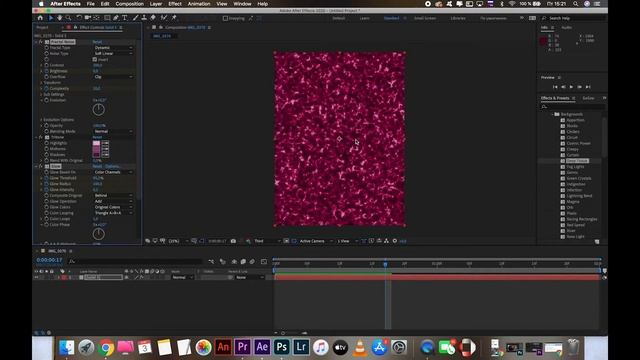Toggle visibility eye of the timeline layer

(x=36, y=277)
